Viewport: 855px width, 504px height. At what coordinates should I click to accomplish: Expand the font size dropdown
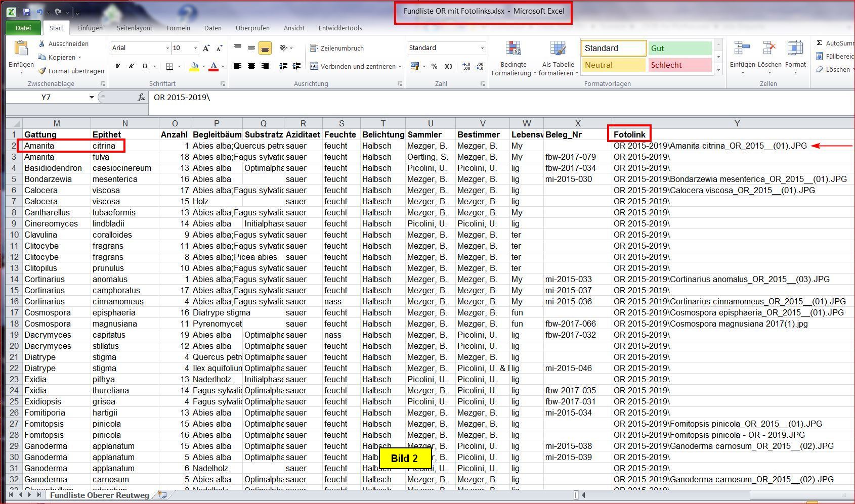pos(195,48)
